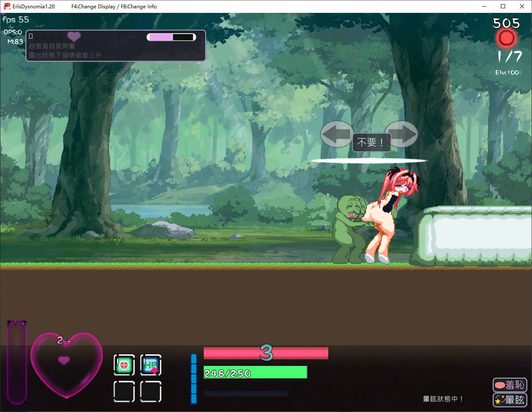The height and width of the screenshot is (412, 532).
Task: Click the pink gauge in the info panel
Action: [x=171, y=37]
